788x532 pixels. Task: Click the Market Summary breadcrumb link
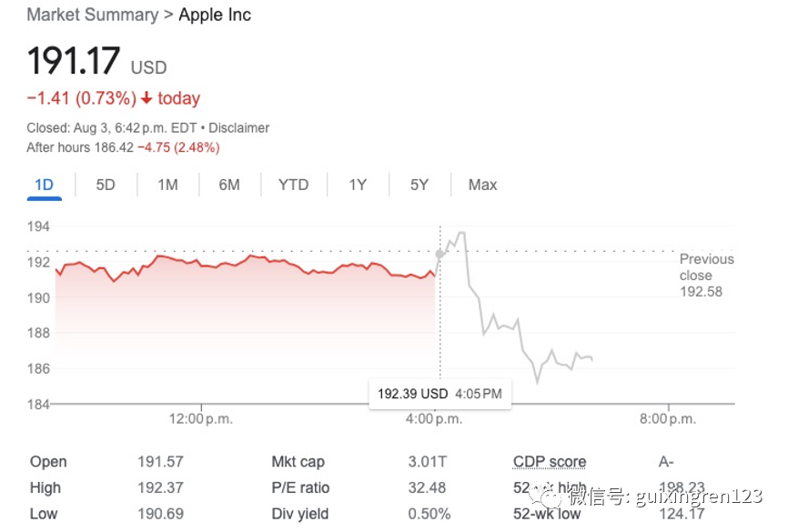point(93,15)
